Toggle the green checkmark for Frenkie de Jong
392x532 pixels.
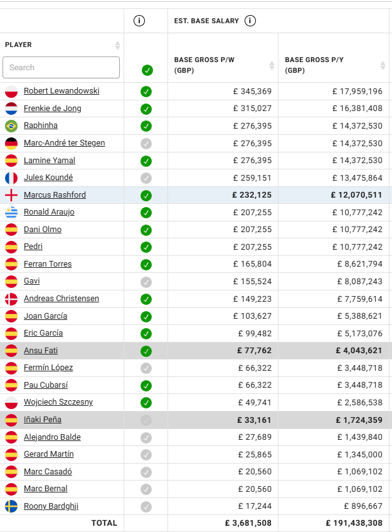[x=146, y=109]
